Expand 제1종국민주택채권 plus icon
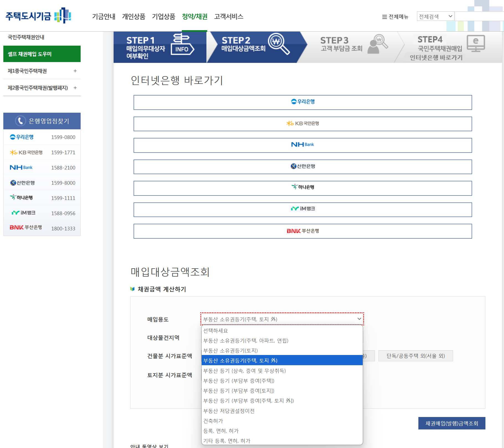Viewport: 504px width, 448px height. 75,71
